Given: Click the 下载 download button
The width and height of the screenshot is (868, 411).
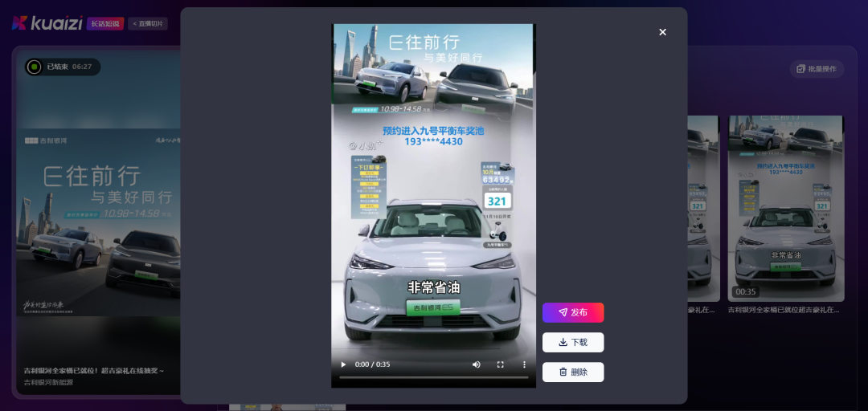Looking at the screenshot, I should click(x=573, y=343).
